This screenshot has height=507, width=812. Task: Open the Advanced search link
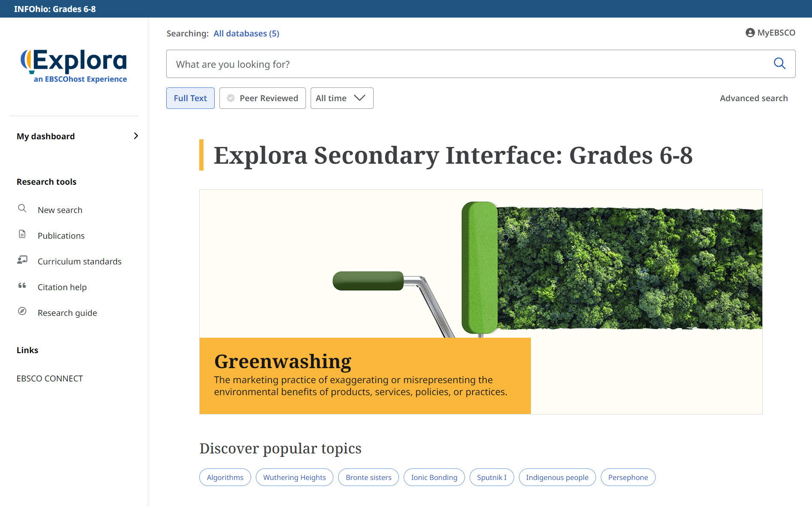pyautogui.click(x=754, y=98)
